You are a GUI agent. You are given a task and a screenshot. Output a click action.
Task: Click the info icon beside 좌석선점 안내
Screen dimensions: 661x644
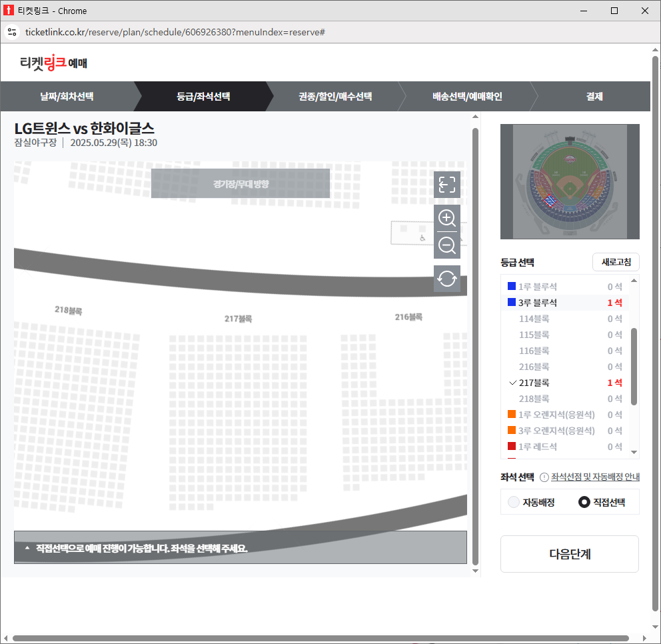pyautogui.click(x=544, y=477)
